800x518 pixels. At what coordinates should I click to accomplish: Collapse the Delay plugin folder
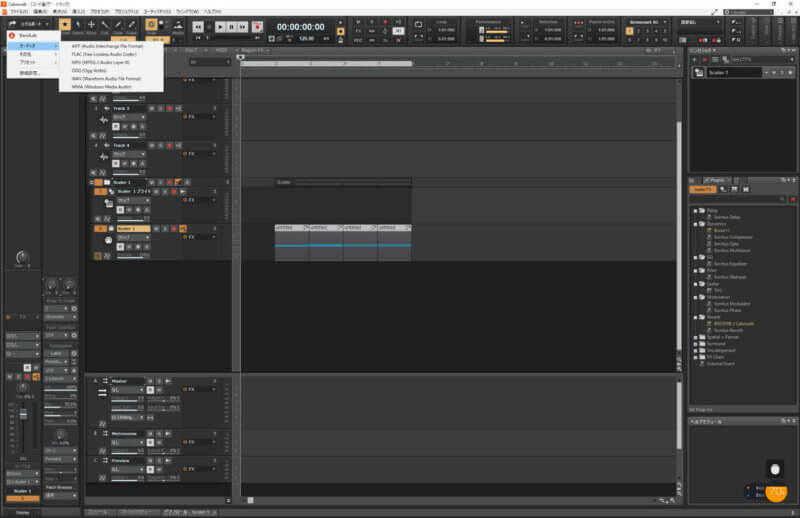pos(695,210)
